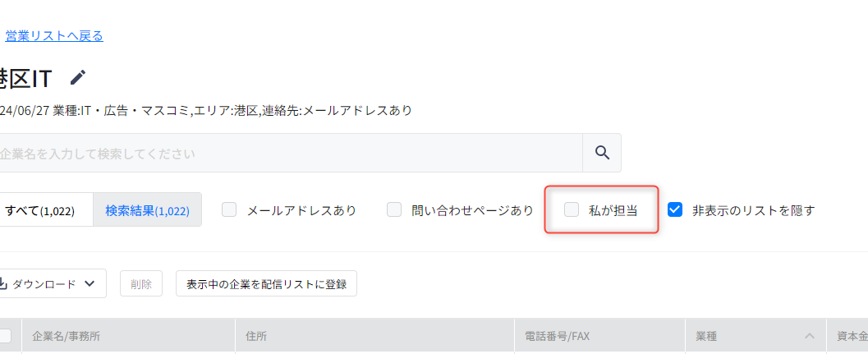Enable the 問い合わせページあり checkbox

point(394,210)
